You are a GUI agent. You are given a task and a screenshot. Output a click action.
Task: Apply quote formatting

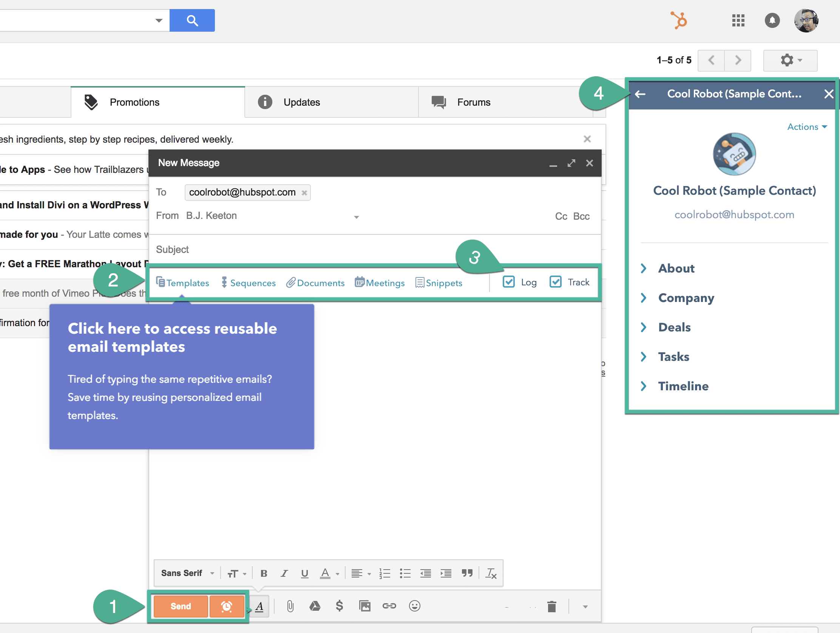pos(467,573)
